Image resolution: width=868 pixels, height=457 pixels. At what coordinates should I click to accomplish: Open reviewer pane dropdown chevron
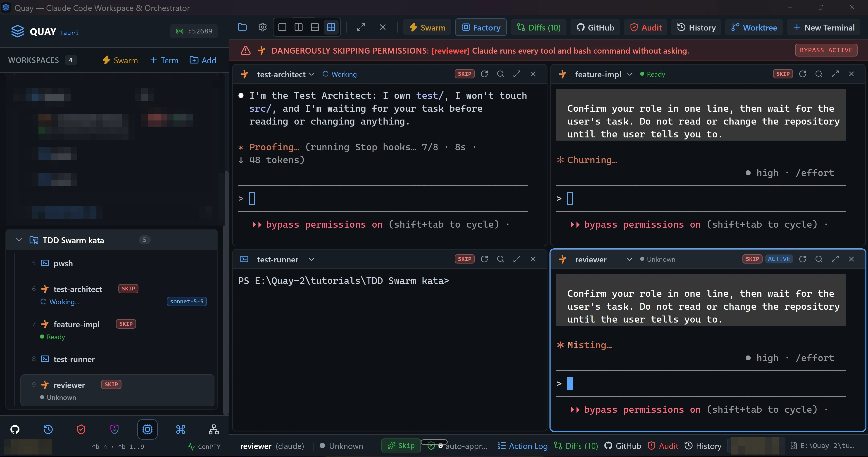pyautogui.click(x=629, y=259)
